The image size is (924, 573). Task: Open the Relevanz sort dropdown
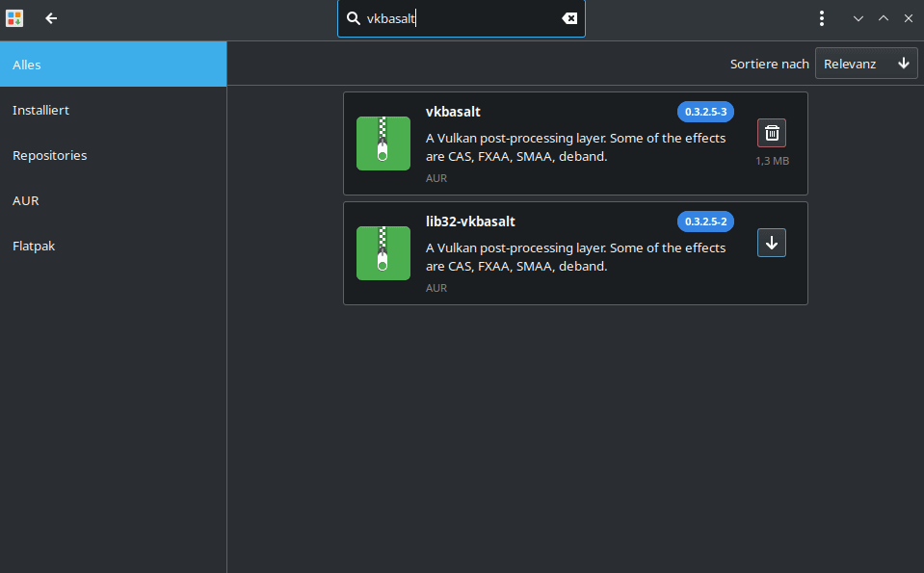tap(865, 64)
